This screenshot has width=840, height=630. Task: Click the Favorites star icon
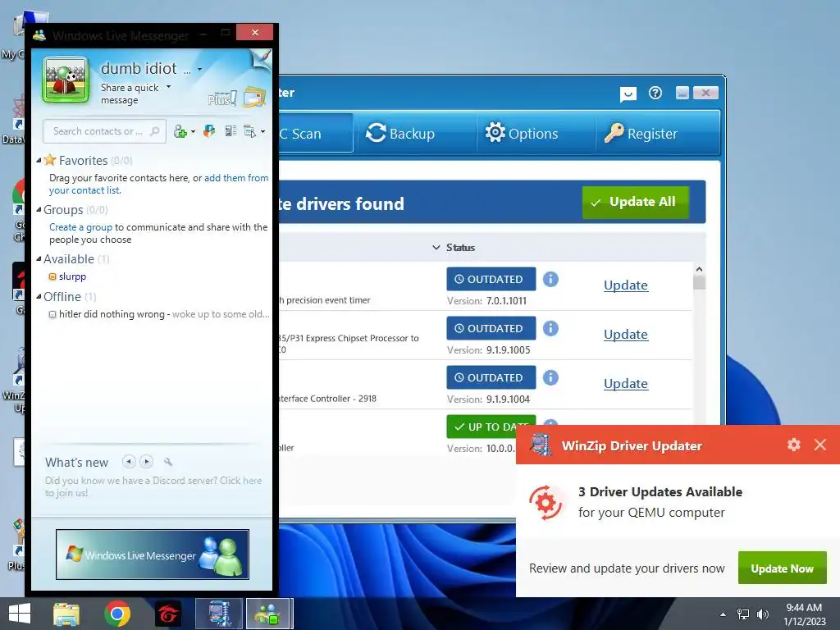click(50, 160)
